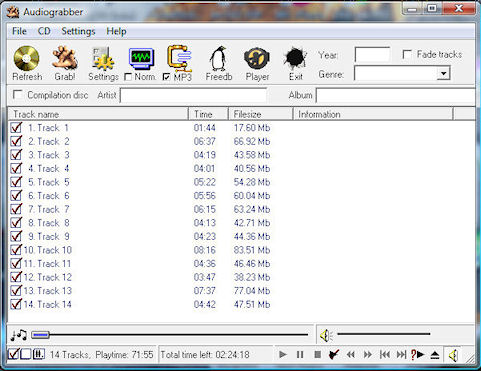Open the Player icon

coord(257,59)
